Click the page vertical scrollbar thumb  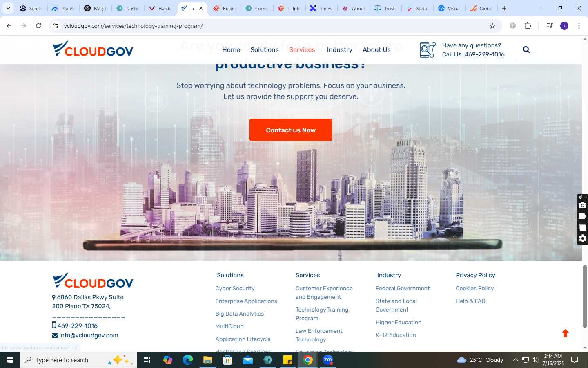585,296
